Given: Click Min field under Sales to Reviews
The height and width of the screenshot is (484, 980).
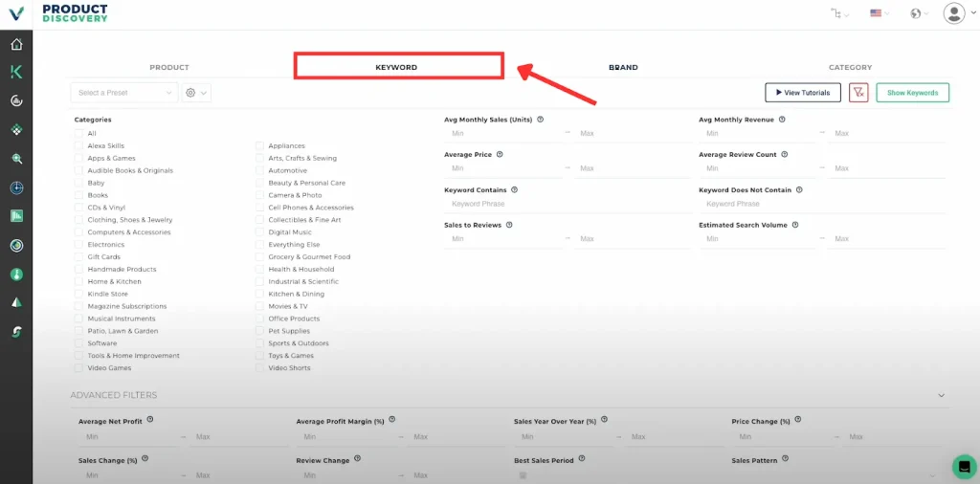Looking at the screenshot, I should pyautogui.click(x=503, y=239).
